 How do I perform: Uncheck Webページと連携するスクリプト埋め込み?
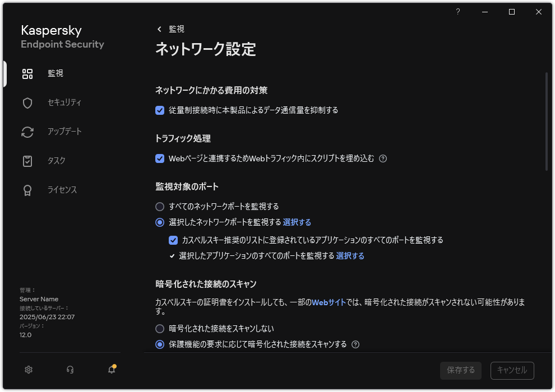[160, 158]
